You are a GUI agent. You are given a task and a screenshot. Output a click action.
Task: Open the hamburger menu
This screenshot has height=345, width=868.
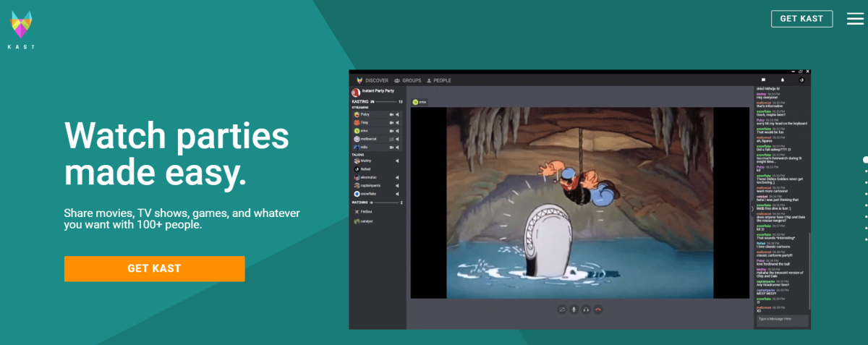point(855,19)
